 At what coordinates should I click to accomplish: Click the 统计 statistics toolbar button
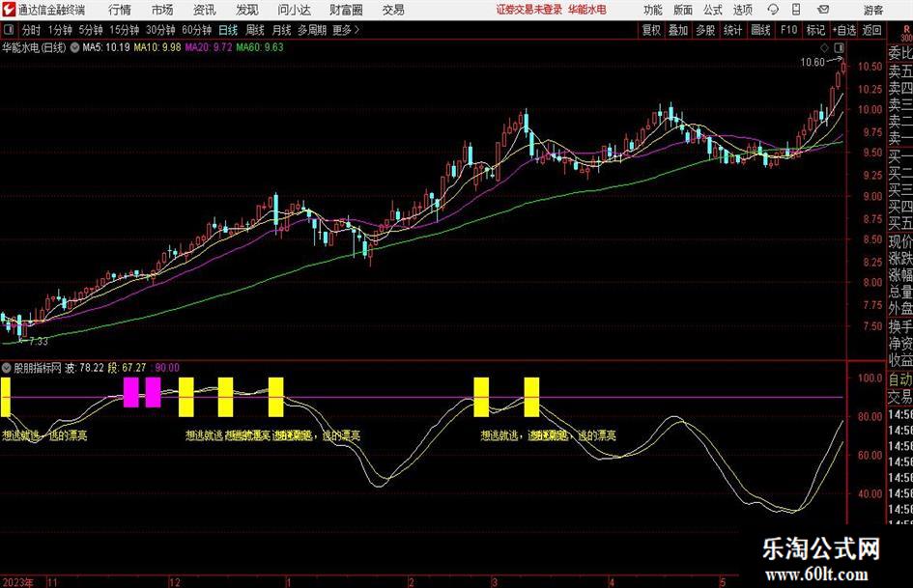[733, 30]
